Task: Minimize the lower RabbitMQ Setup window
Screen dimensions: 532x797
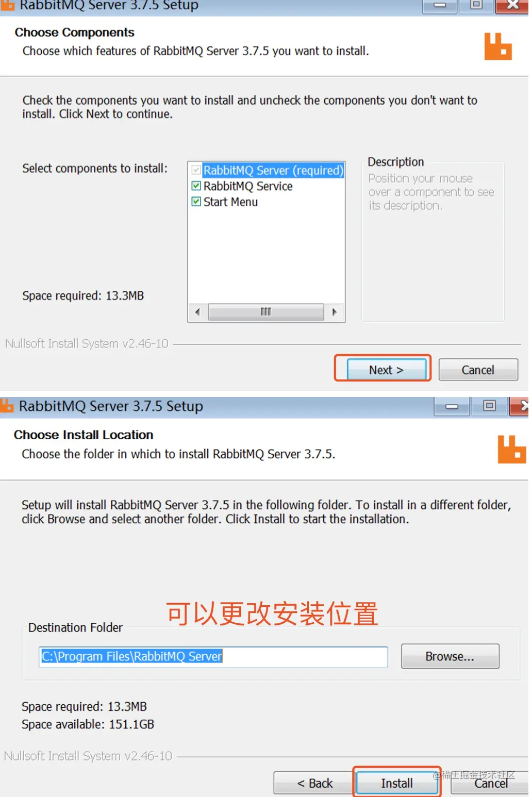Action: tap(451, 406)
